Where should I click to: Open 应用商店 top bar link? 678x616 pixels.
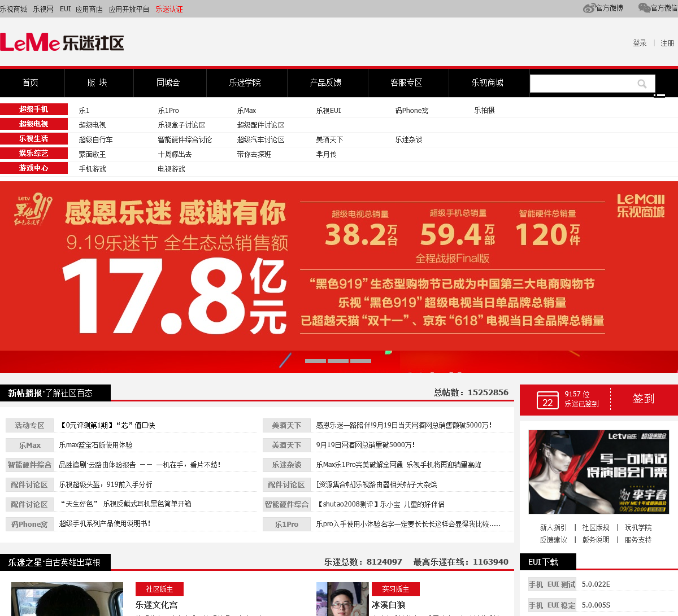89,9
